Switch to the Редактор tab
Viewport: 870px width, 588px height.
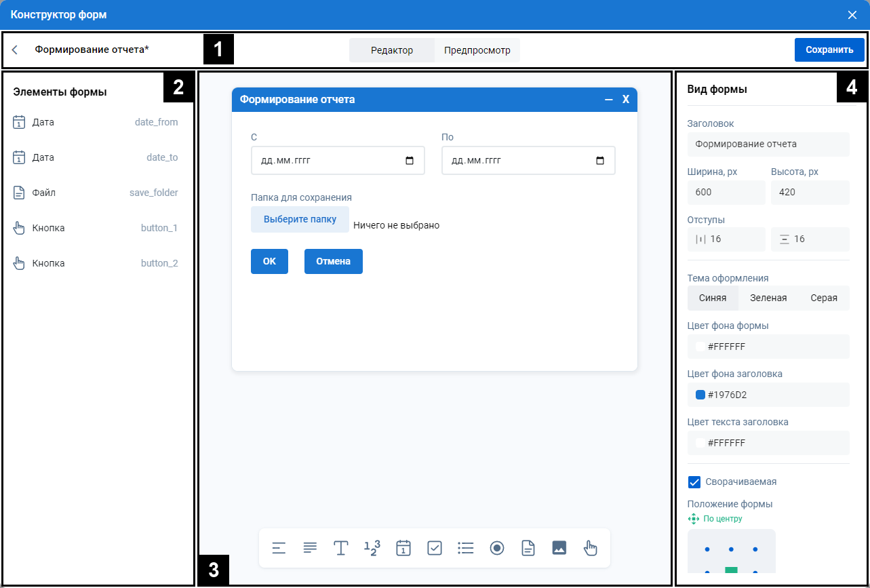(x=392, y=50)
